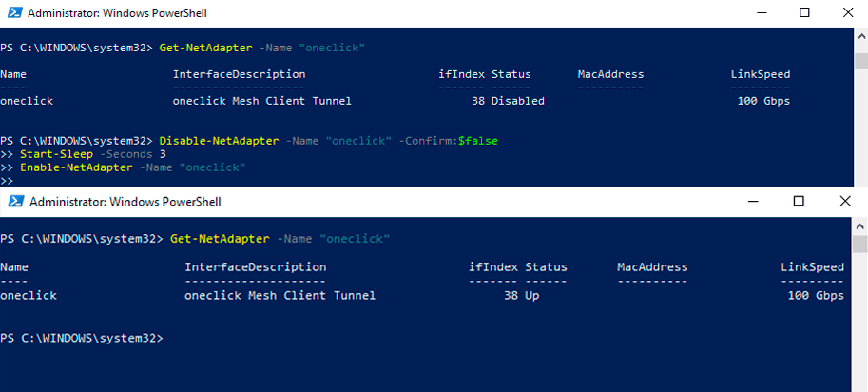
Task: Click the PowerShell icon in the bottom window
Action: pyautogui.click(x=12, y=202)
